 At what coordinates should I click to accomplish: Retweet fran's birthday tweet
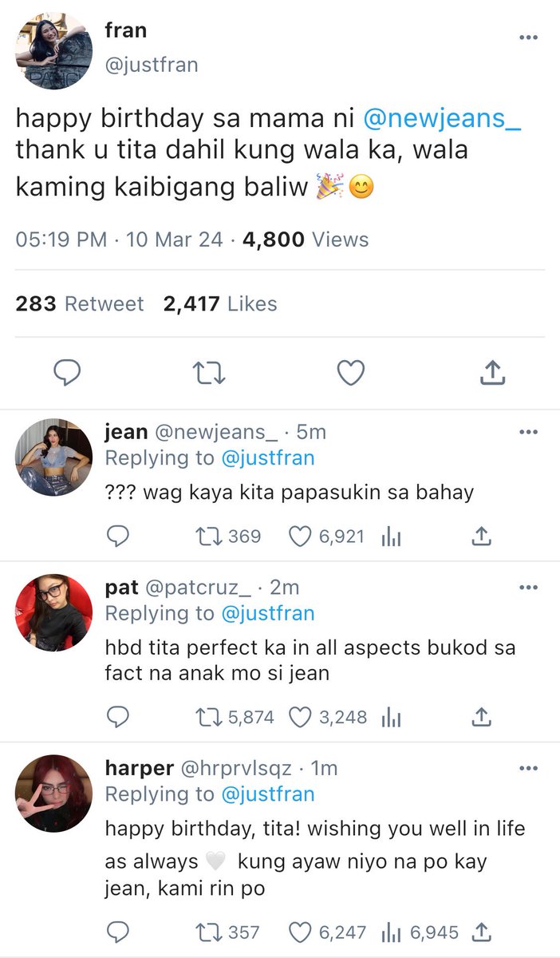pyautogui.click(x=210, y=372)
